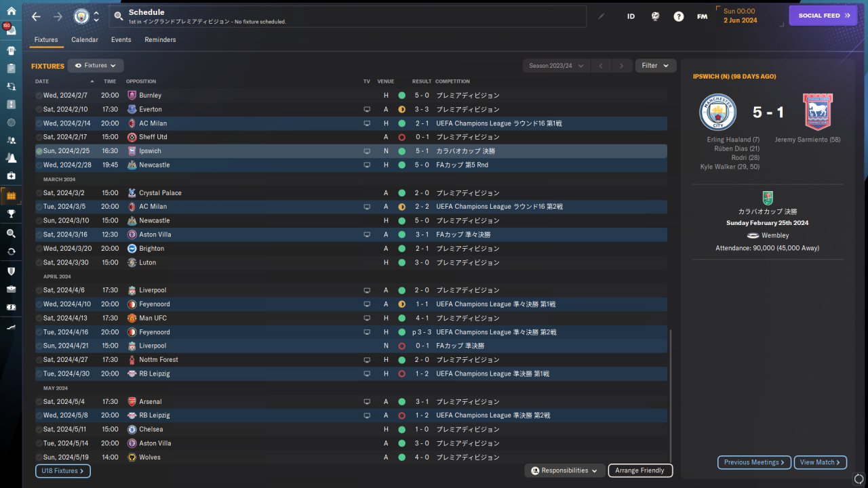Select row circle for 2024/2/14 AC Milan fixture
The image size is (868, 488).
[x=39, y=123]
